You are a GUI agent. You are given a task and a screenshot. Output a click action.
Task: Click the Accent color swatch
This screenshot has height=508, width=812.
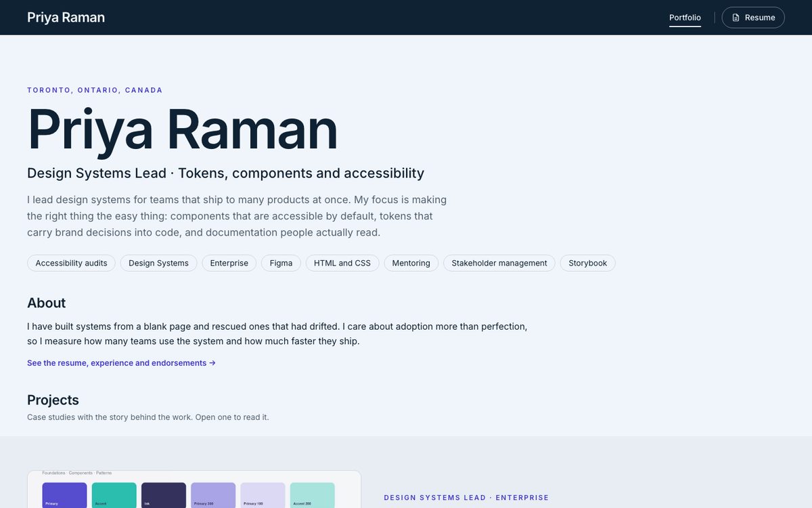[x=114, y=495]
